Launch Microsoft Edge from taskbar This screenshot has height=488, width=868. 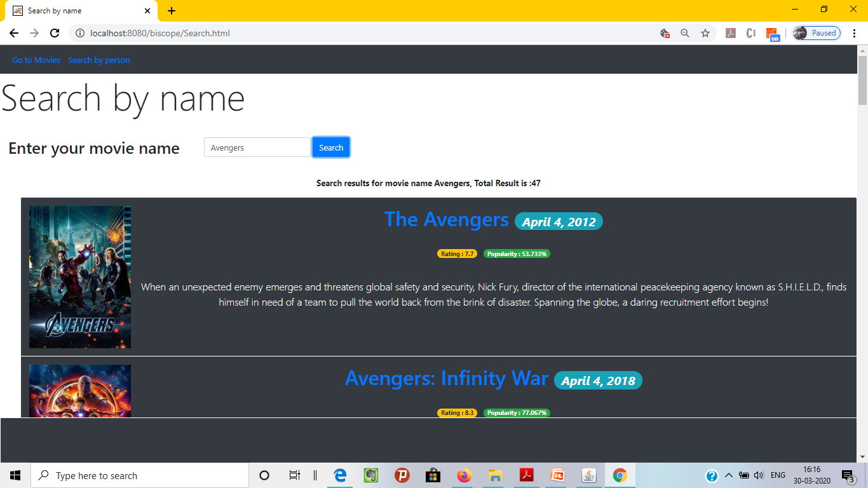tap(340, 475)
